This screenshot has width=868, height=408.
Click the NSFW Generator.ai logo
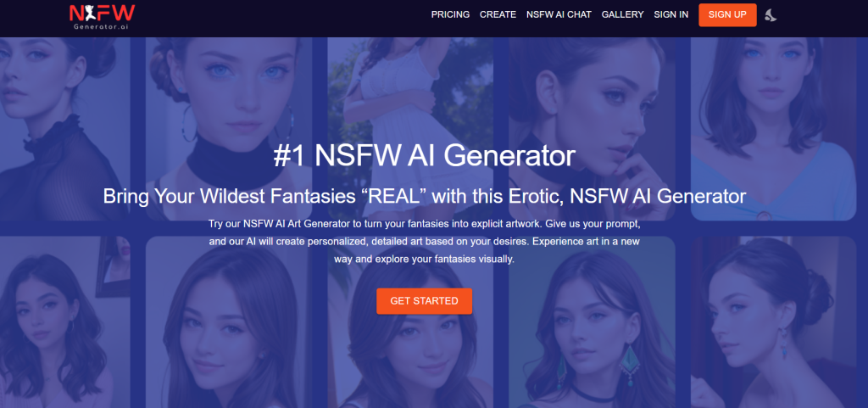pos(102,17)
